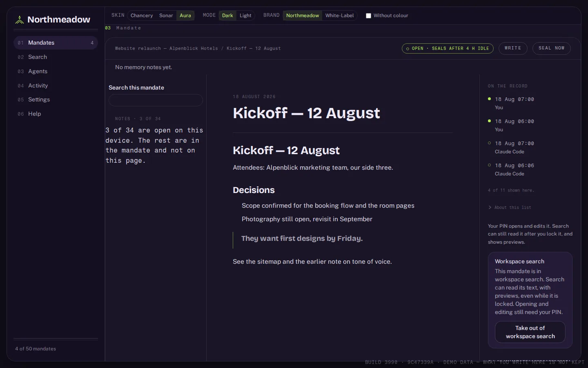
Task: Click the No memory notes yet text
Action: [x=143, y=67]
